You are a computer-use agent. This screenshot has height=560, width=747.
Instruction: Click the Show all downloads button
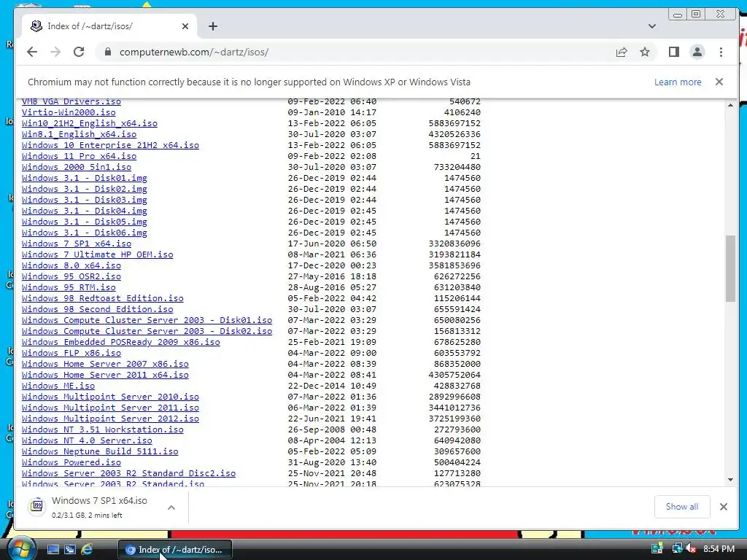coord(682,507)
